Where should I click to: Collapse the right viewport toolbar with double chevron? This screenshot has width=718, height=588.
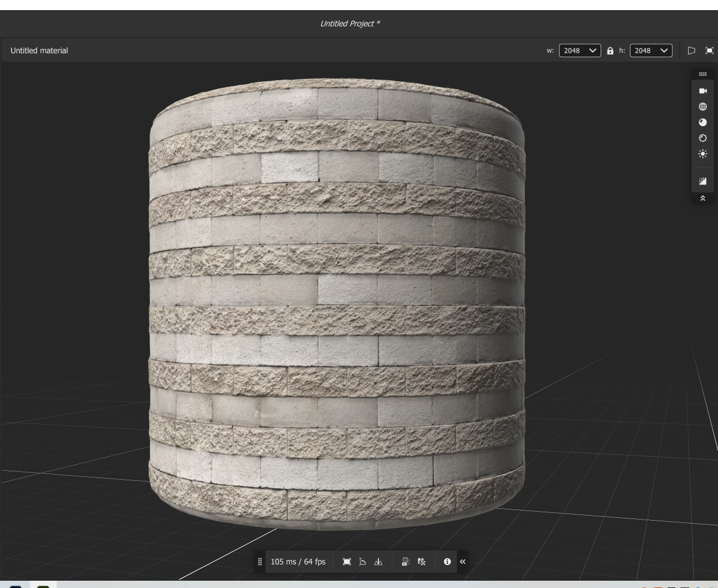[x=702, y=198]
